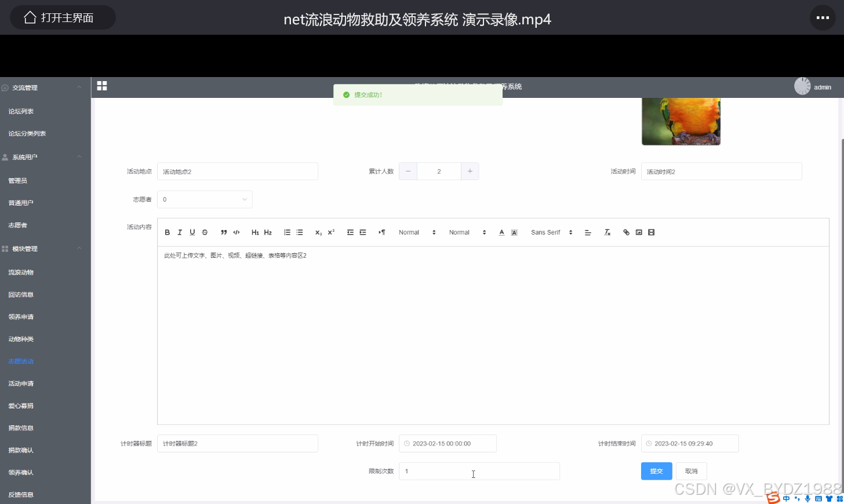Click the 限制次数 input field
This screenshot has height=504, width=844.
click(x=479, y=471)
